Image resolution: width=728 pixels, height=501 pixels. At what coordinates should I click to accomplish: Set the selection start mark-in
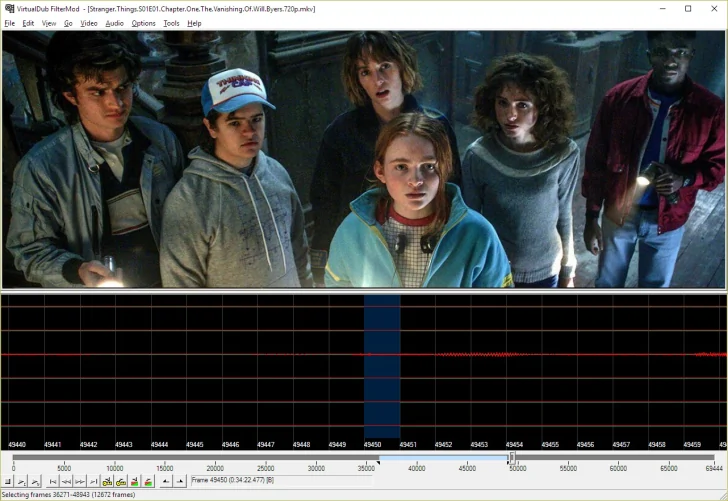tap(166, 481)
